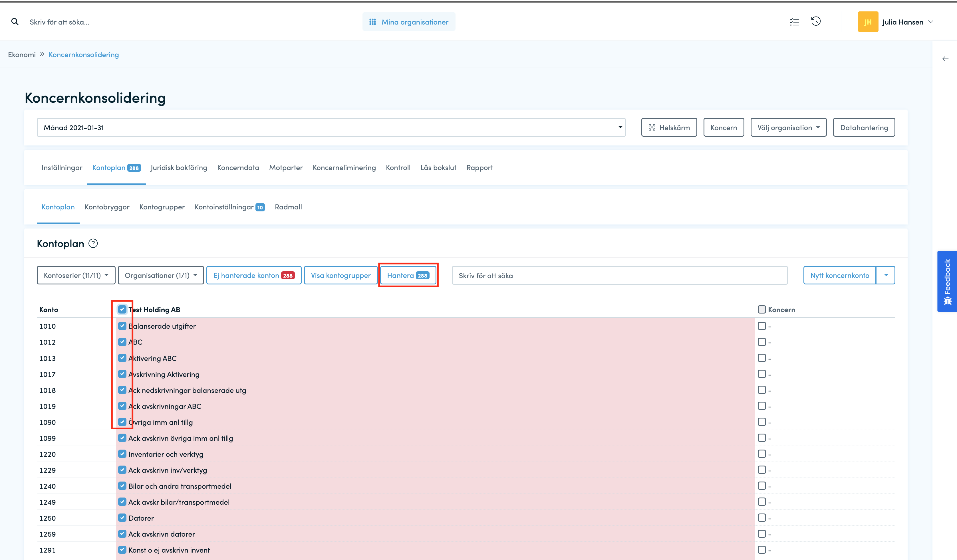This screenshot has width=957, height=560.
Task: Click Konst o ej avskrivn invent text
Action: point(169,550)
